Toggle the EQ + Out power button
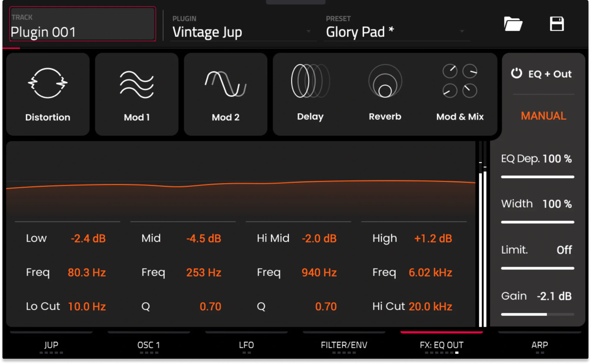This screenshot has height=364, width=591. tap(517, 73)
